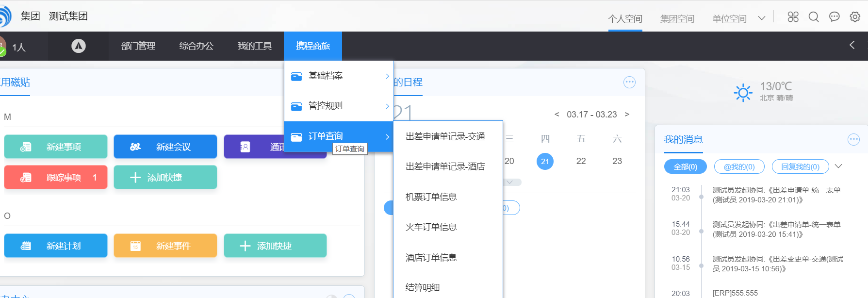Viewport: 868px width, 298px height.
Task: Select 火车订单信息 menu item
Action: coord(431,227)
